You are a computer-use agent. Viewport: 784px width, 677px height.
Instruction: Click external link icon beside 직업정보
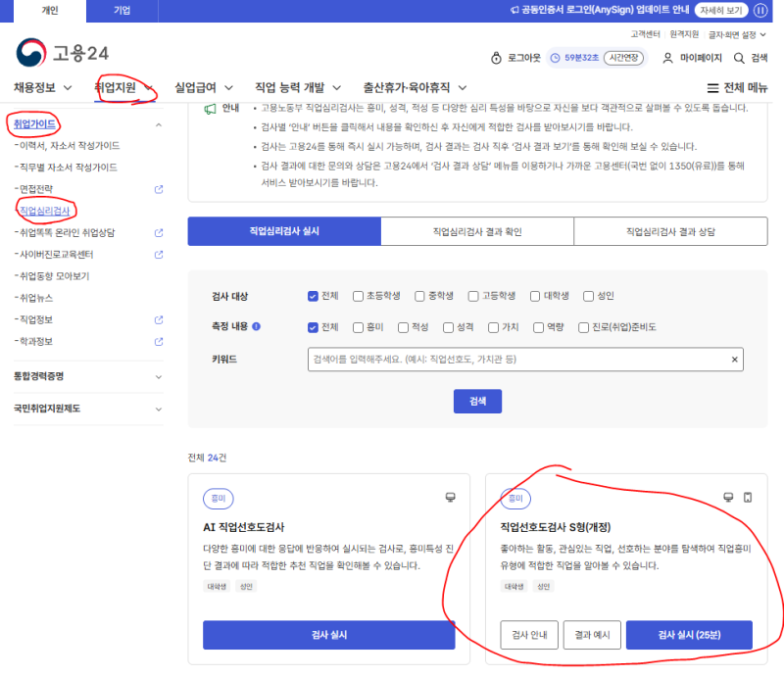pyautogui.click(x=159, y=319)
